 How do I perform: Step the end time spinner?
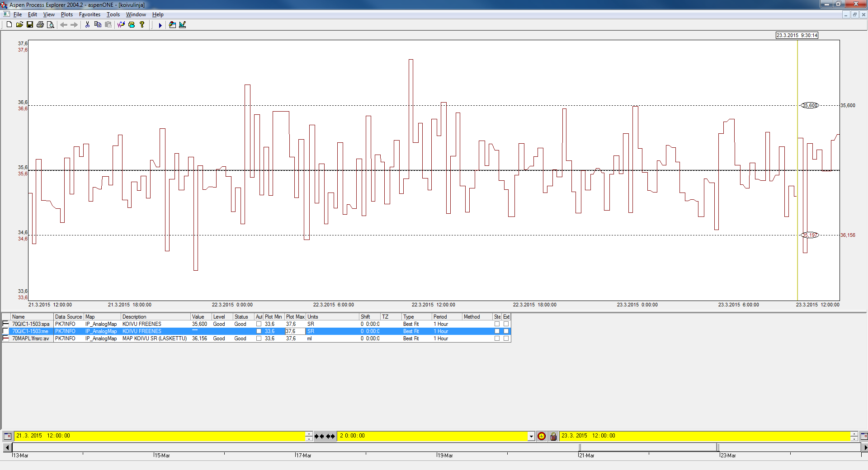pos(854,436)
